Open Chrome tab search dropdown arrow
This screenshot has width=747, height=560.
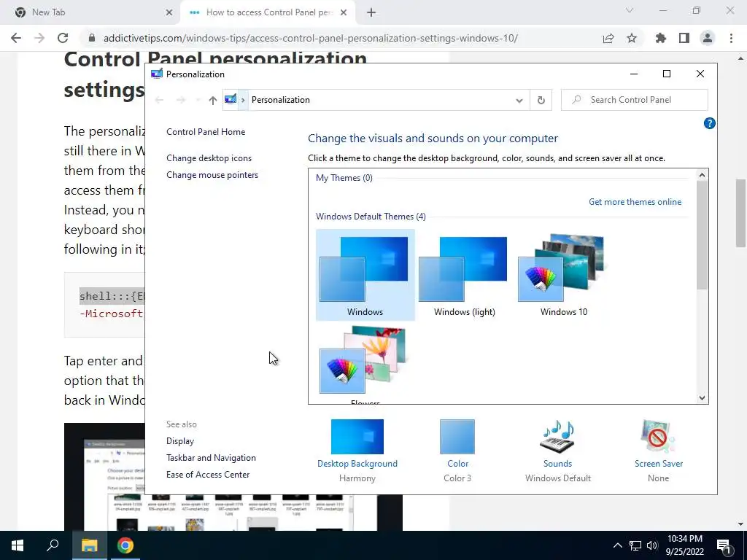(630, 10)
